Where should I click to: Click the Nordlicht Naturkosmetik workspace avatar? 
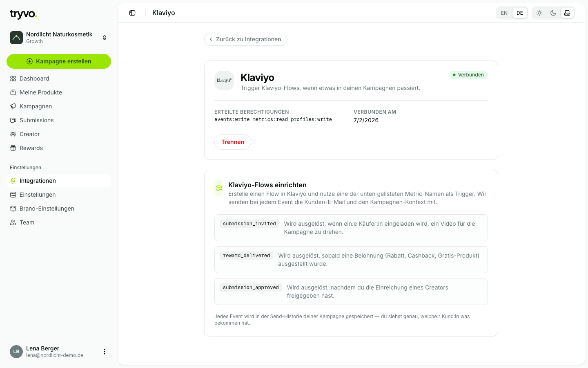(16, 38)
